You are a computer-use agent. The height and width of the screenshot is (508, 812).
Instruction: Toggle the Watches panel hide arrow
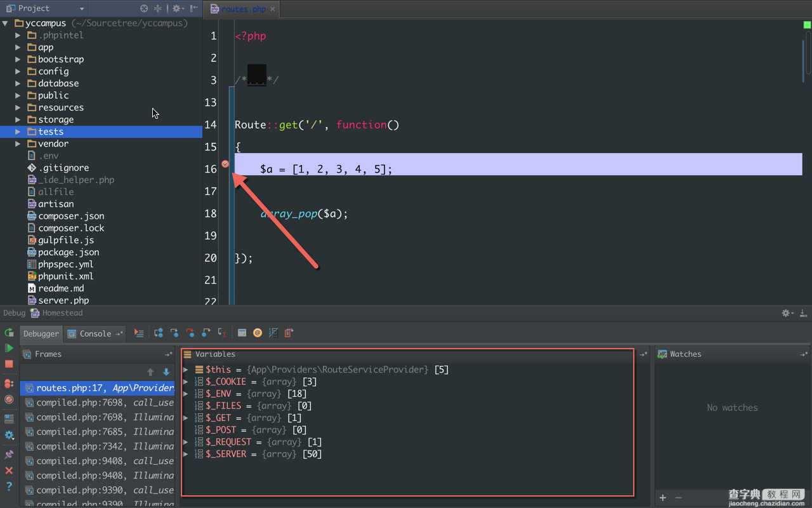click(804, 354)
